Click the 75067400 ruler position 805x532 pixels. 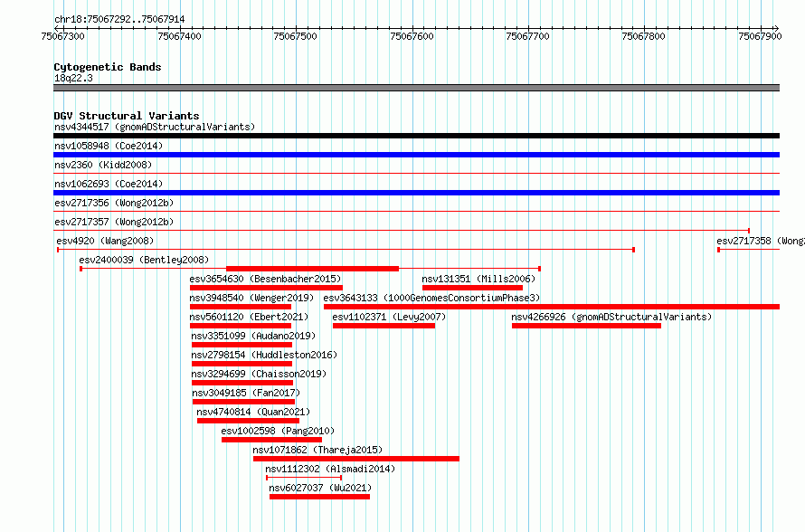179,36
